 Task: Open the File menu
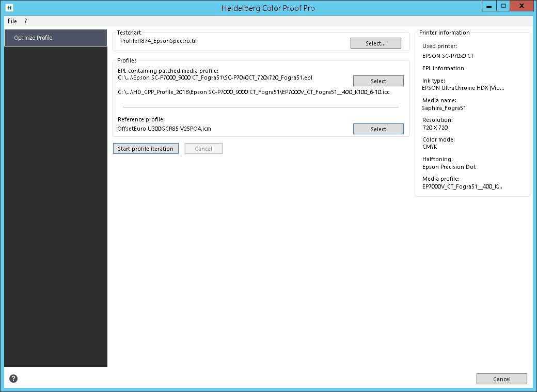click(12, 21)
